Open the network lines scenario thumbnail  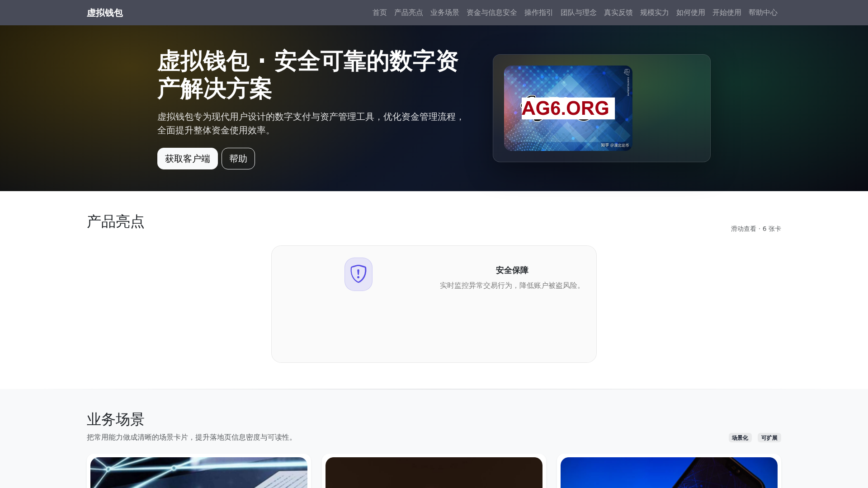(199, 473)
